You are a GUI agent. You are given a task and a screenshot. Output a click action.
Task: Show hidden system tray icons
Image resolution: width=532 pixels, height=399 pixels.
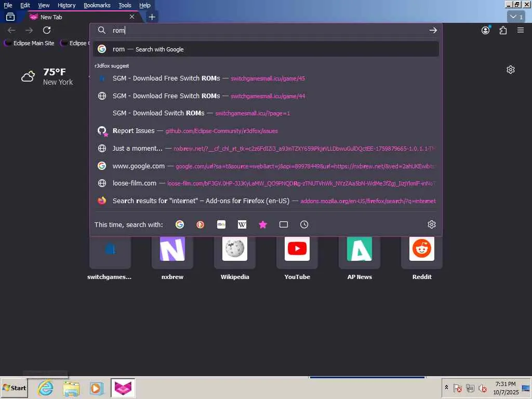pyautogui.click(x=446, y=388)
